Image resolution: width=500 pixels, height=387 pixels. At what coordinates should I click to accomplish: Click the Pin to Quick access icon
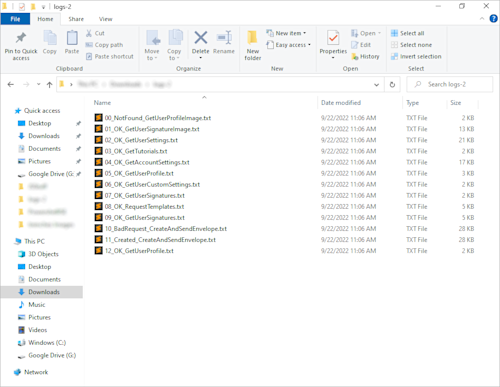click(x=21, y=38)
